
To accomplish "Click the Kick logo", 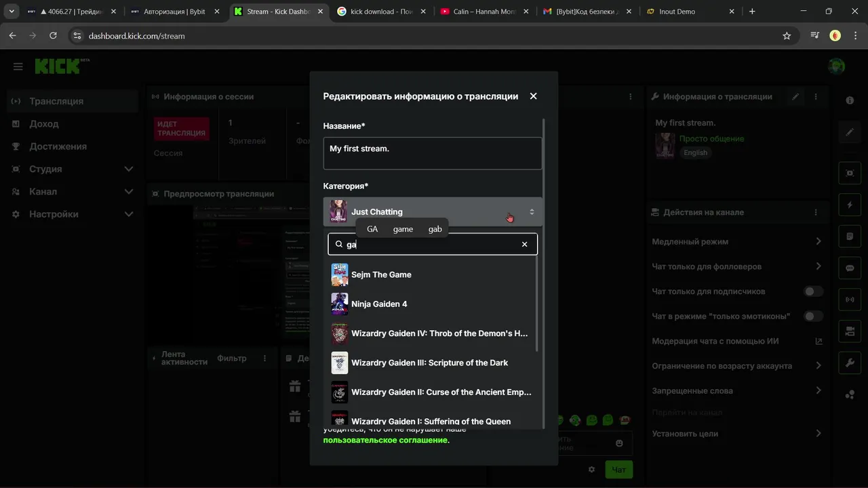I will [x=61, y=66].
